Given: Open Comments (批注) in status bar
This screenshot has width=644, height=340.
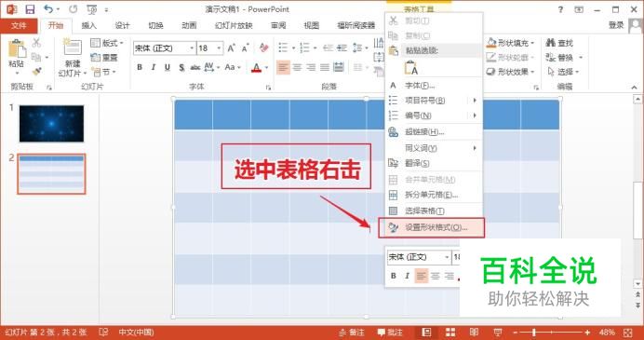Looking at the screenshot, I should [390, 333].
